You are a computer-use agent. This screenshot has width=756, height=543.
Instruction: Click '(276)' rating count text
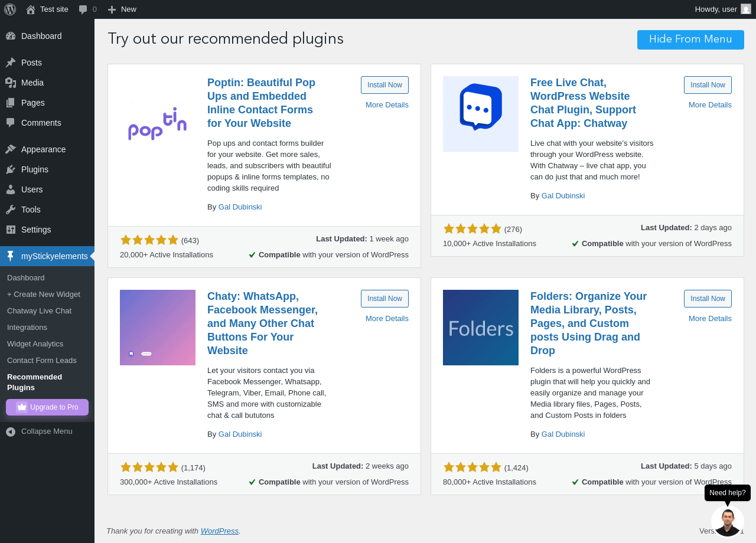(513, 230)
